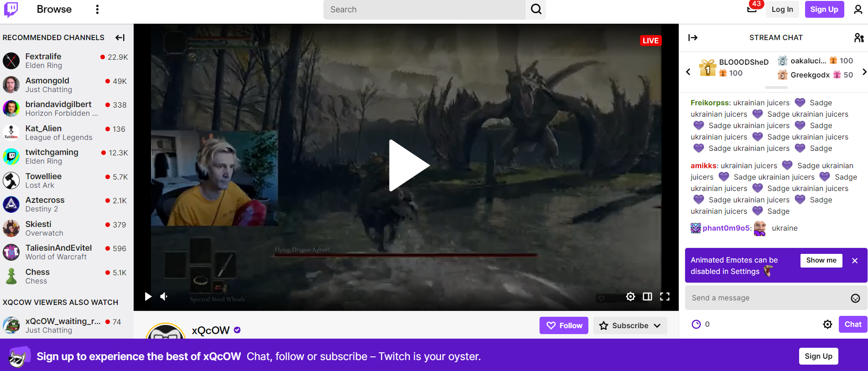
Task: Open briandavidgilbert channel in sidebar
Action: (x=67, y=108)
